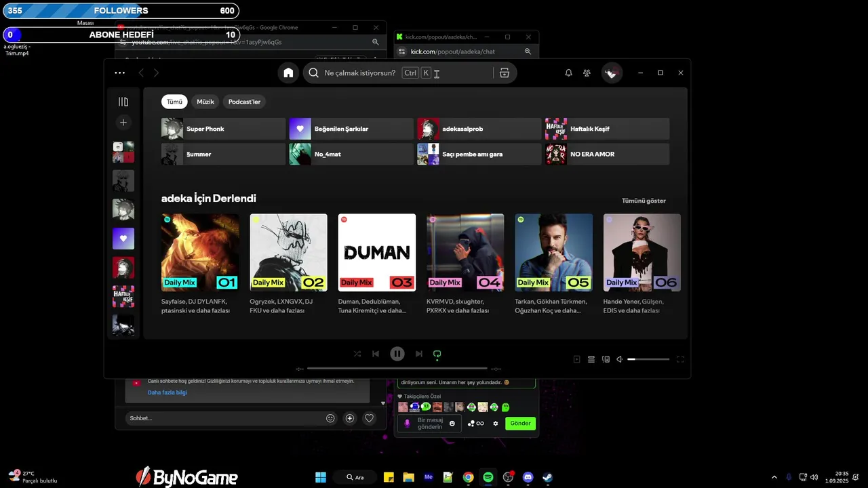Open the NO ERA AMOR shortcut
This screenshot has height=488, width=868.
click(607, 154)
